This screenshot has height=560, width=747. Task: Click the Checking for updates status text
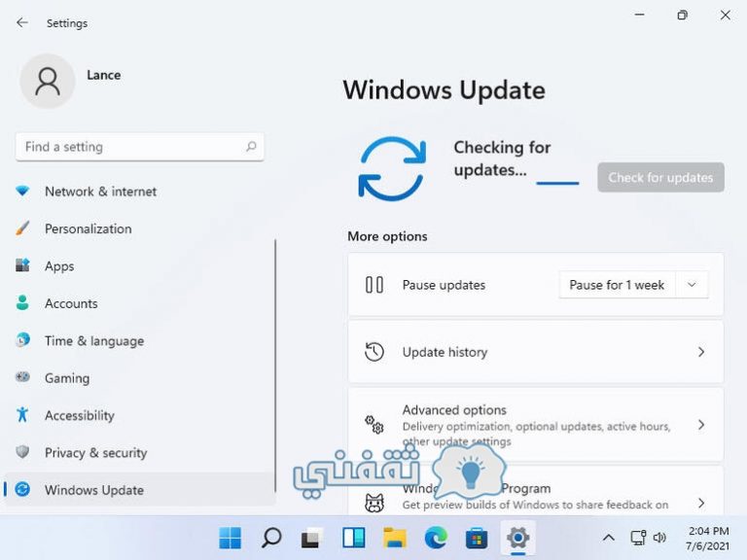pos(502,158)
